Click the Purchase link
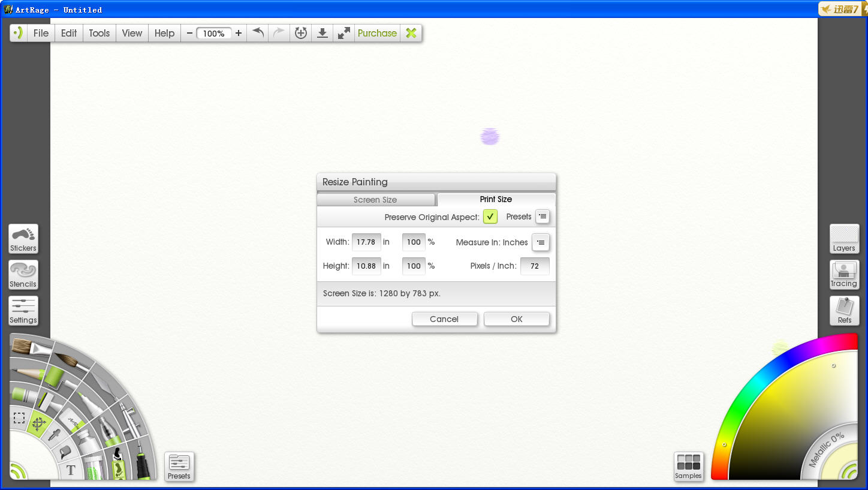 pyautogui.click(x=377, y=33)
